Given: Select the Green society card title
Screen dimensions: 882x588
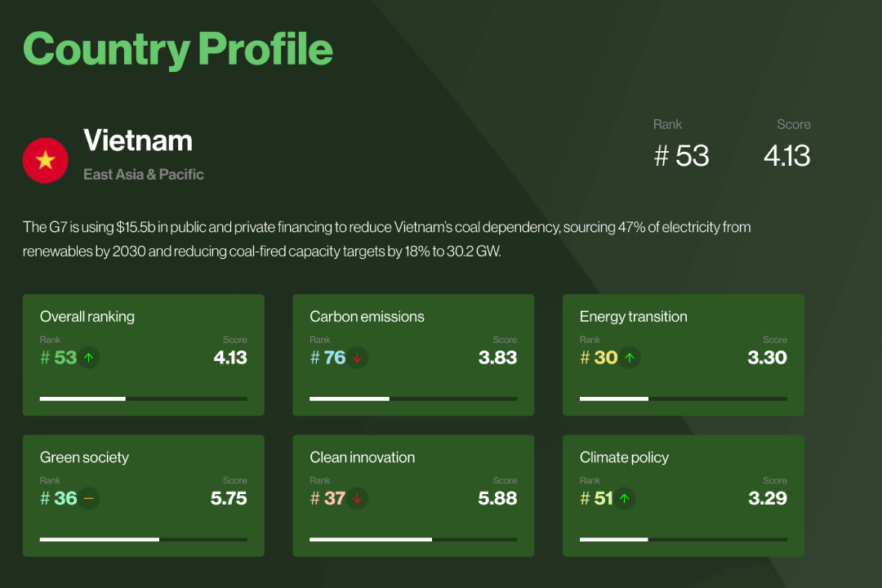Looking at the screenshot, I should point(84,457).
